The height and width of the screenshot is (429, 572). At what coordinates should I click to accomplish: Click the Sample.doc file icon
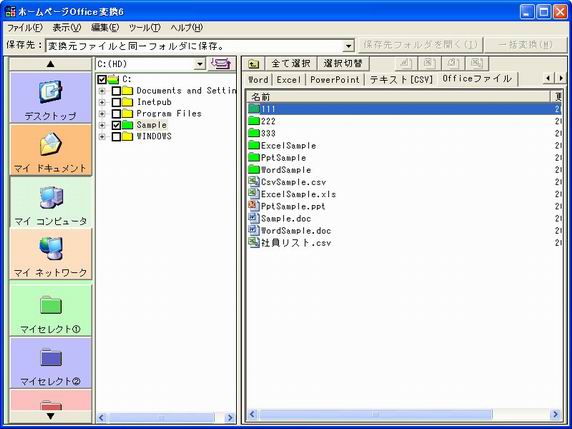click(x=254, y=218)
